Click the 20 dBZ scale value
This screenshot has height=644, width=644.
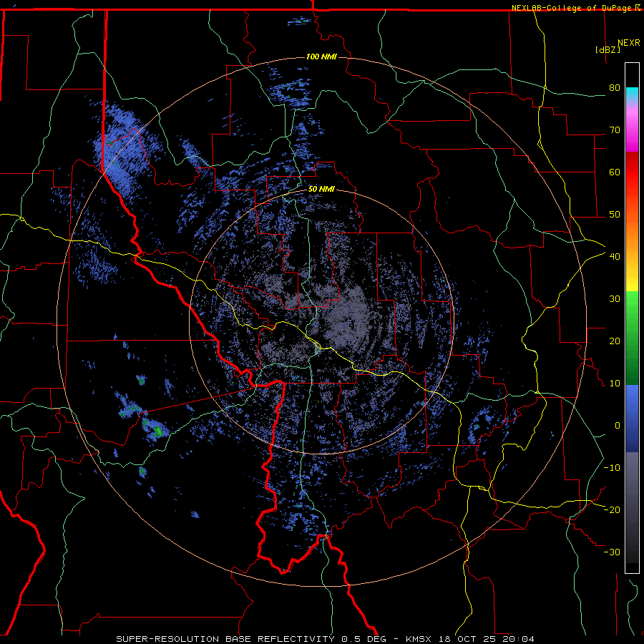[615, 341]
